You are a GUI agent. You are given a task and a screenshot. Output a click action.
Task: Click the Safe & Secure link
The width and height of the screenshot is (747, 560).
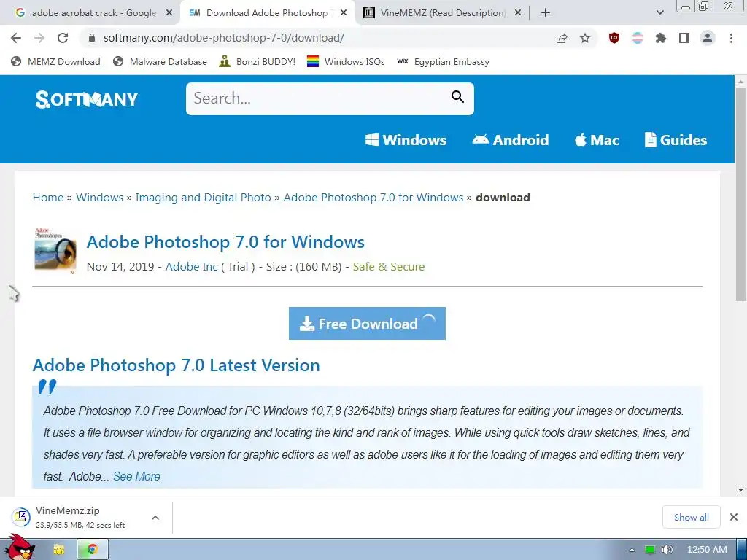[389, 267]
